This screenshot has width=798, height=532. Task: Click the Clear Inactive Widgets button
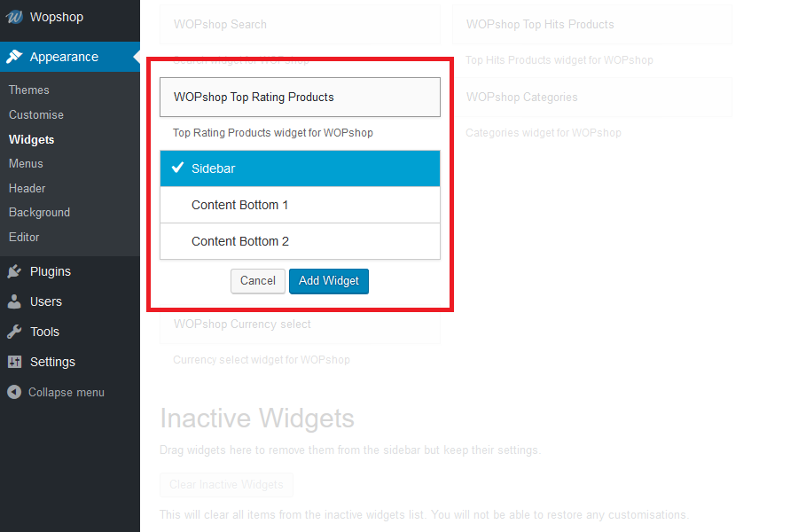click(x=226, y=485)
